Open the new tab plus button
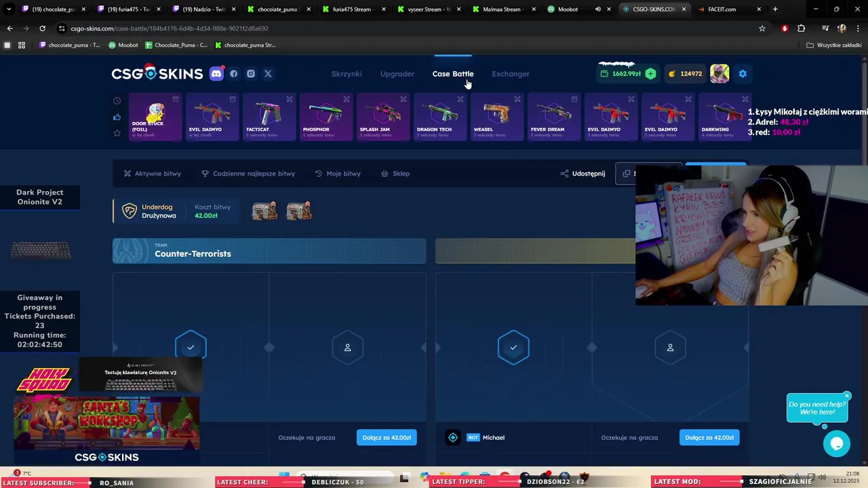868x488 pixels. click(775, 9)
